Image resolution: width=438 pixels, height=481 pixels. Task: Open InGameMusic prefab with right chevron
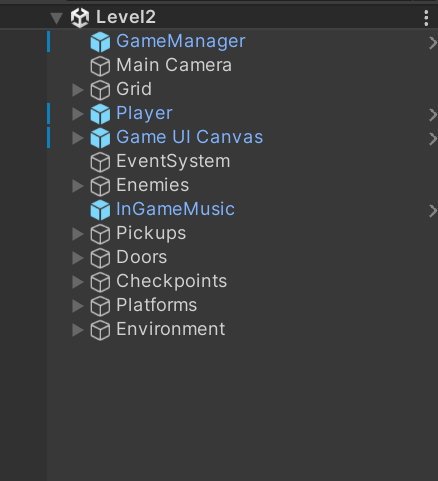[x=433, y=211]
